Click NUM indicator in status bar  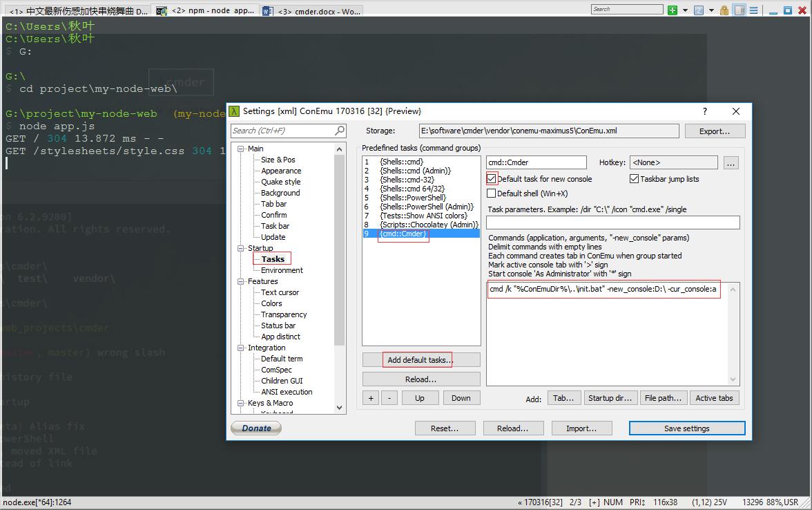[x=612, y=502]
